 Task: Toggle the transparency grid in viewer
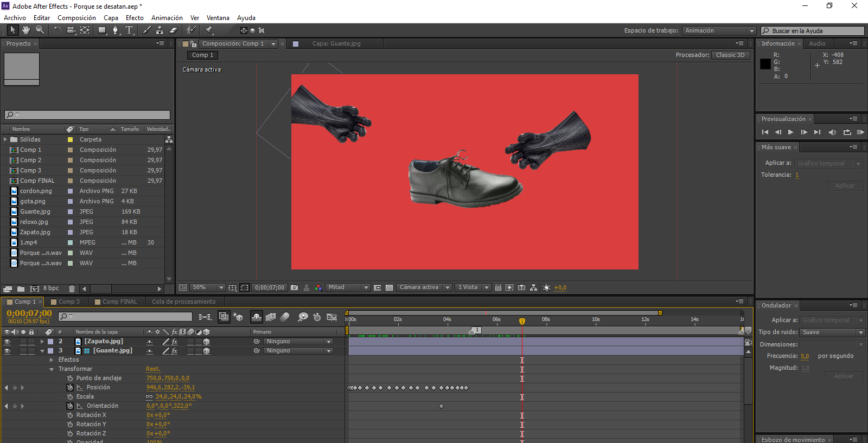click(x=389, y=288)
